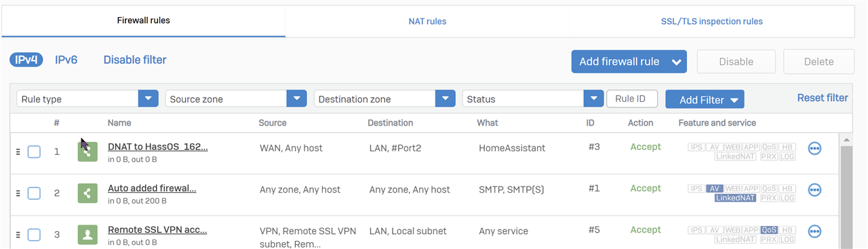Open more options for rule #3
Screen dimensions: 868x249
tap(814, 149)
